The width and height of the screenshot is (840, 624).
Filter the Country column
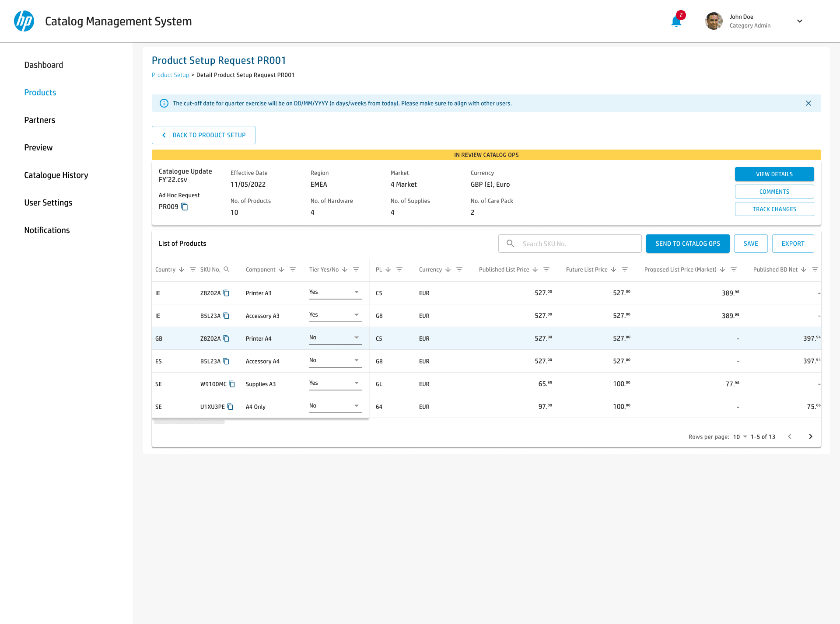tap(193, 269)
